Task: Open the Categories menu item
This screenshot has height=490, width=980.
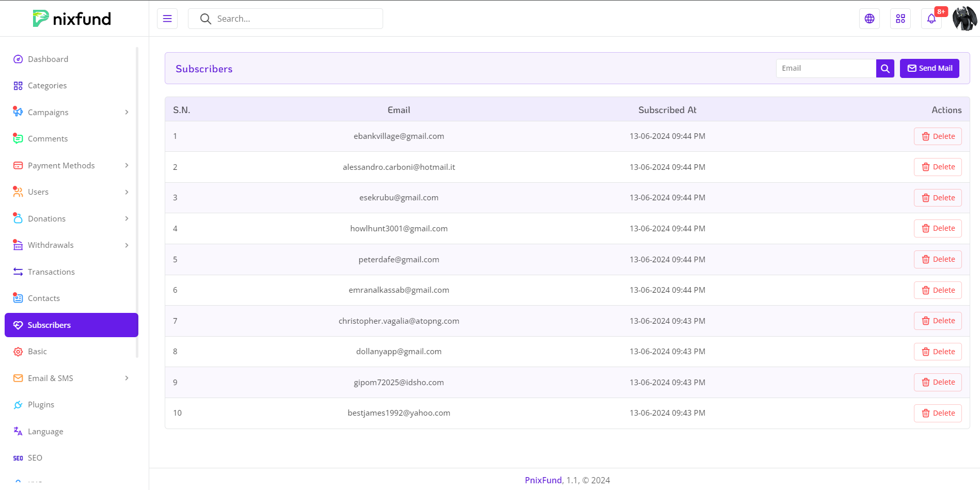Action: pos(47,86)
